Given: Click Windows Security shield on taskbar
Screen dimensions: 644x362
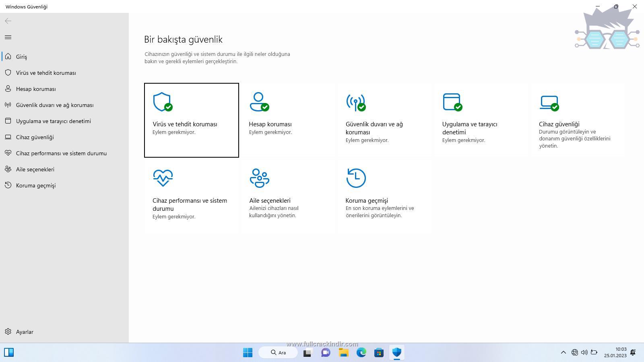Looking at the screenshot, I should 396,353.
